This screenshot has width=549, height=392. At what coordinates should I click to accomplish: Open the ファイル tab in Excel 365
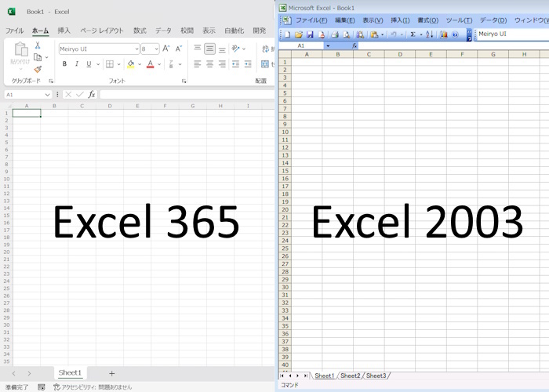(x=14, y=31)
